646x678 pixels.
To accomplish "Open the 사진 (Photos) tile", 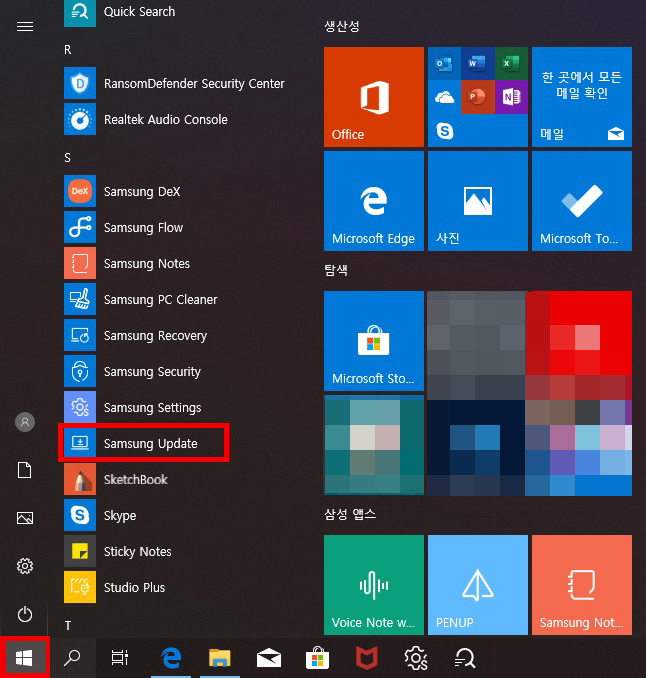I will tap(478, 201).
